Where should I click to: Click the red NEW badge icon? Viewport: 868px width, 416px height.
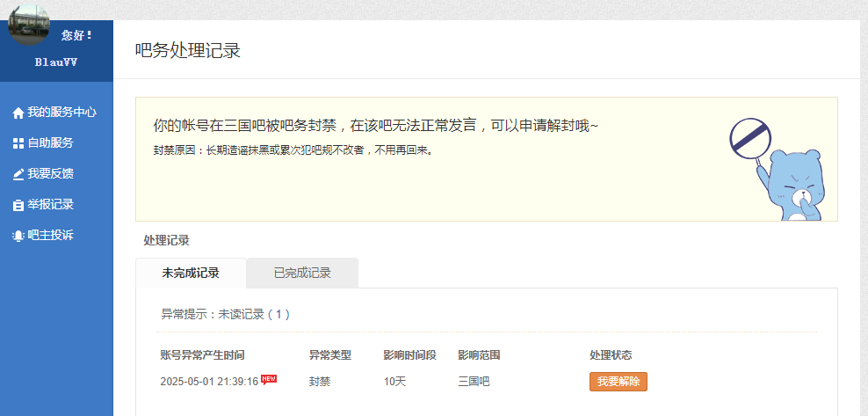[x=269, y=379]
